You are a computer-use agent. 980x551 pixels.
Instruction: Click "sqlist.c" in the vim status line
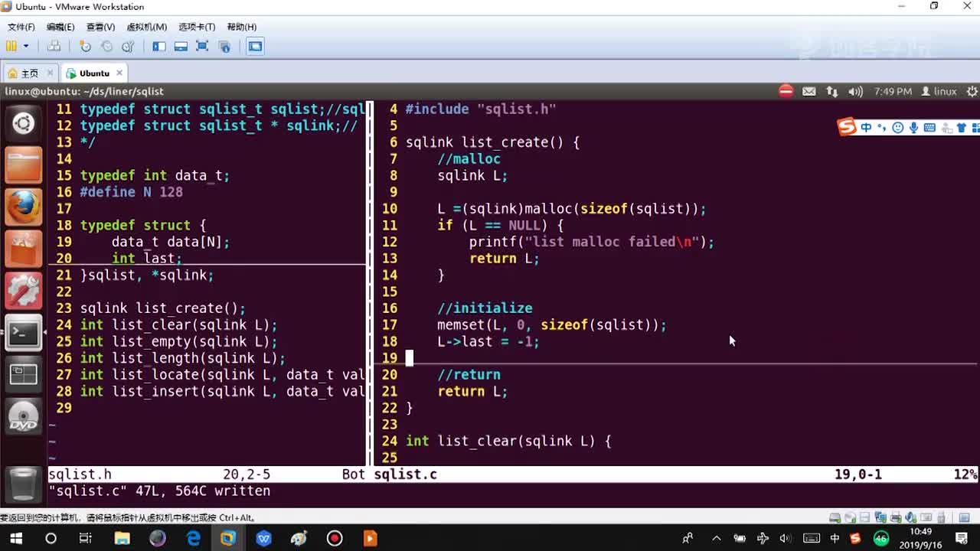(405, 474)
